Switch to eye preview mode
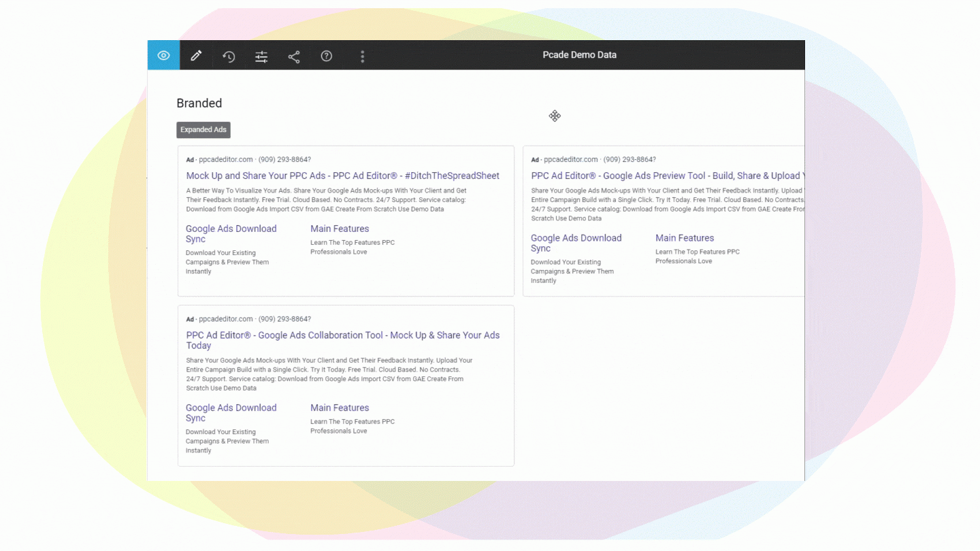The height and width of the screenshot is (551, 980). pyautogui.click(x=163, y=55)
